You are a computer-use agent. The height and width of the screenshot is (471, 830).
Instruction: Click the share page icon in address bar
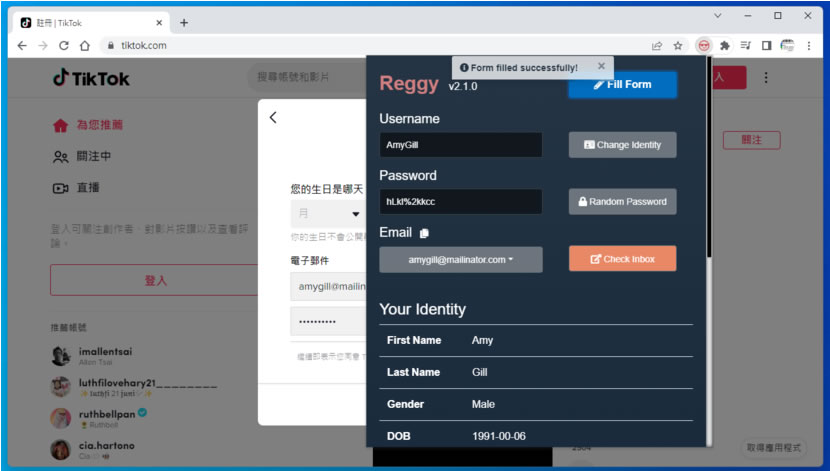pos(657,45)
